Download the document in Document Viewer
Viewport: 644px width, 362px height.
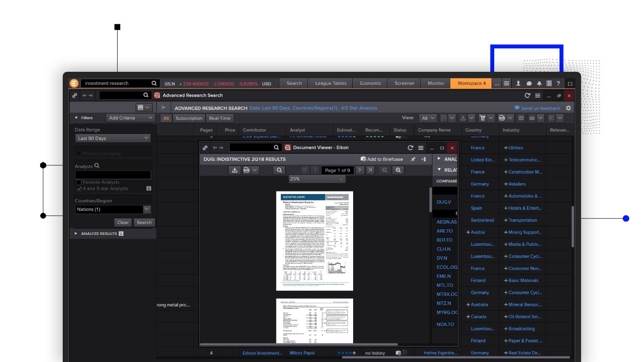click(235, 170)
